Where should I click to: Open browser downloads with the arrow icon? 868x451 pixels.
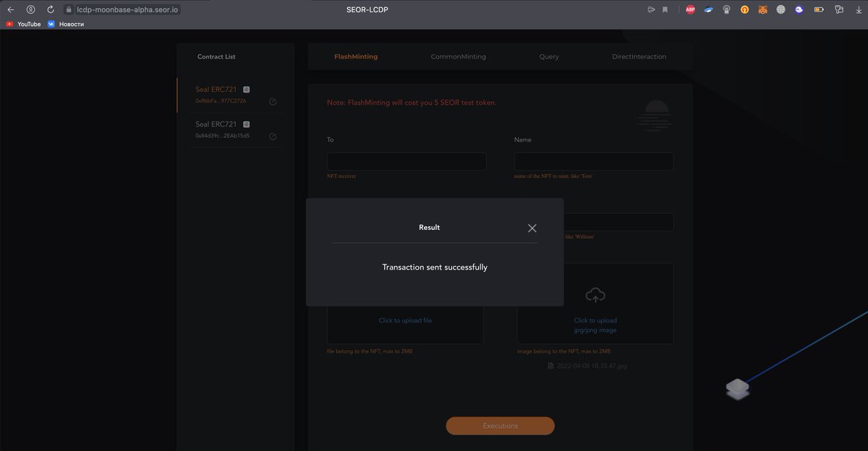click(859, 10)
